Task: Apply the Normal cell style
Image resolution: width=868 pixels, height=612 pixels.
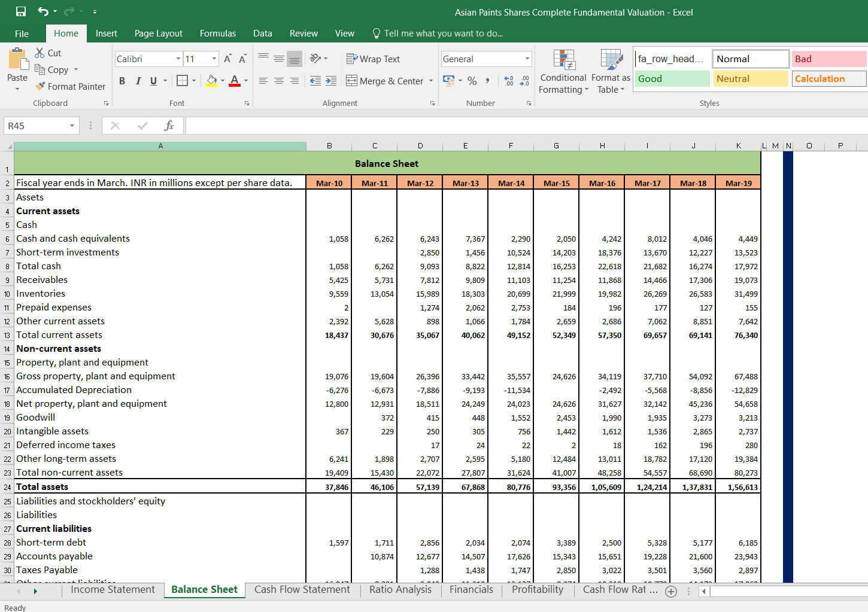Action: point(751,59)
